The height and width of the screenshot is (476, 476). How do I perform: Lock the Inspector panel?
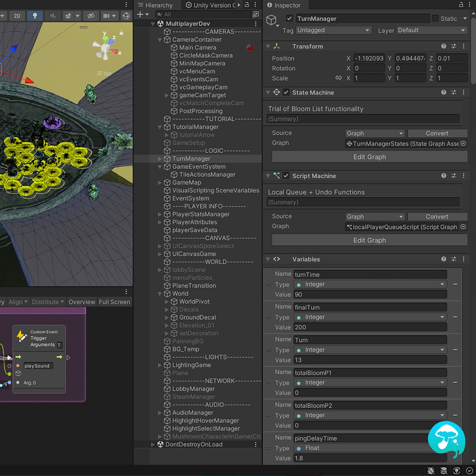click(461, 5)
